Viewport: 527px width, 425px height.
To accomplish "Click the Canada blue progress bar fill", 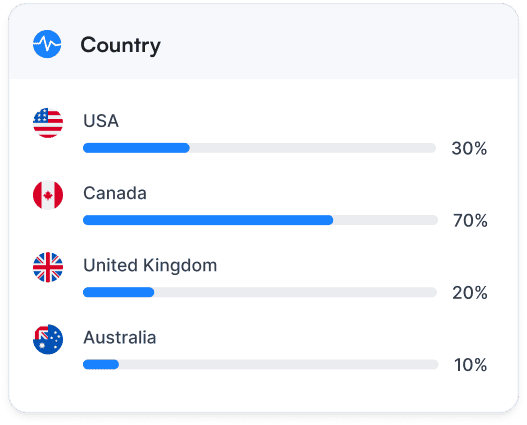I will coord(208,220).
